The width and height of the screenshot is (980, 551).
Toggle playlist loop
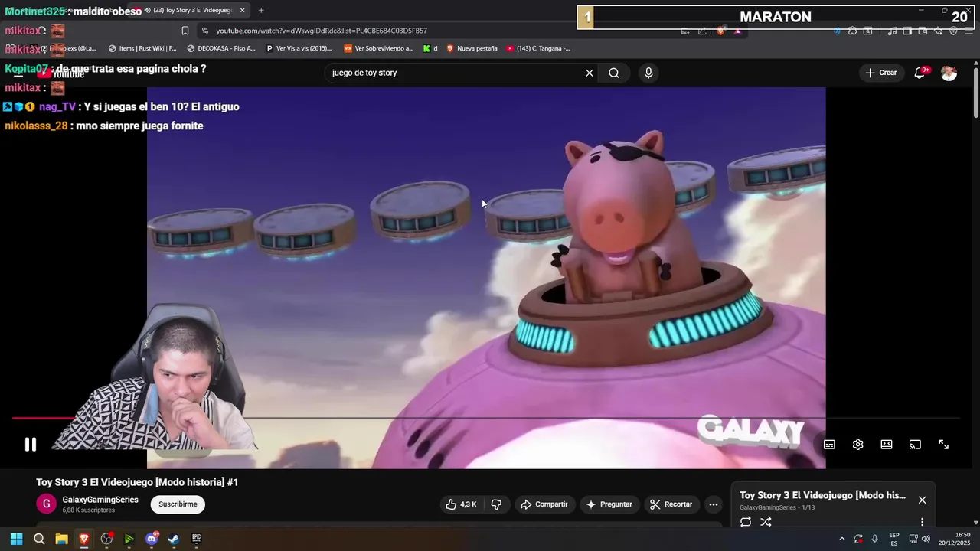[746, 522]
